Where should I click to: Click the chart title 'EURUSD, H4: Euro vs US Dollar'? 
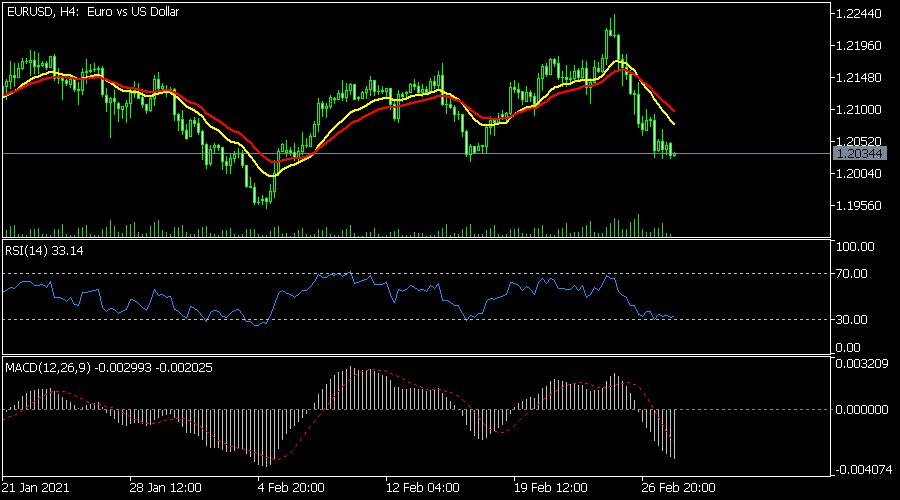[92, 11]
